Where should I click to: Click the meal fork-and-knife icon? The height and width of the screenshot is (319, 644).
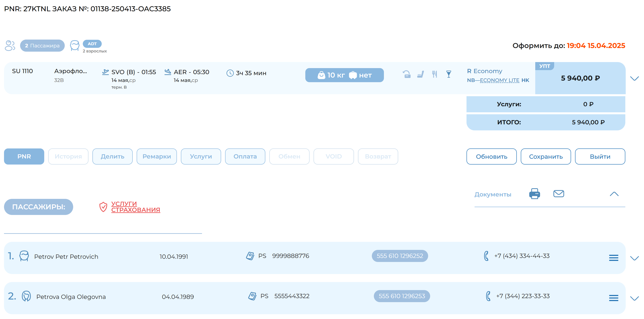(x=435, y=74)
